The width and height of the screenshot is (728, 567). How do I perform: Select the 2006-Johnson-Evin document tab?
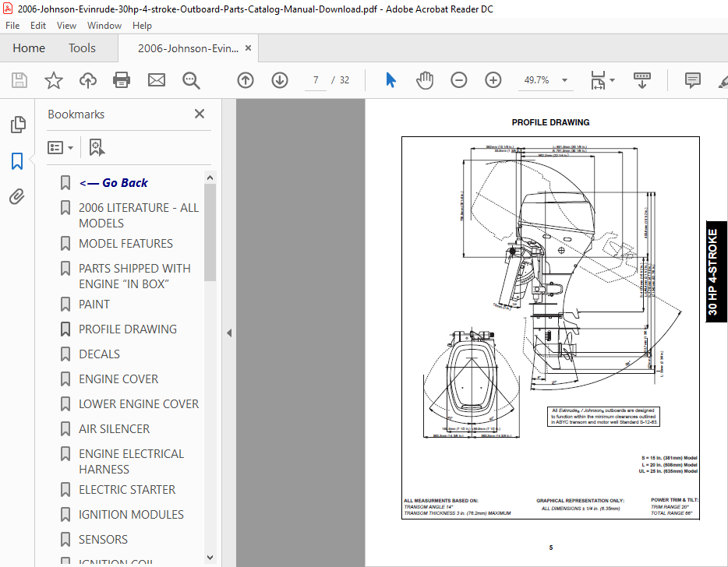[x=188, y=48]
